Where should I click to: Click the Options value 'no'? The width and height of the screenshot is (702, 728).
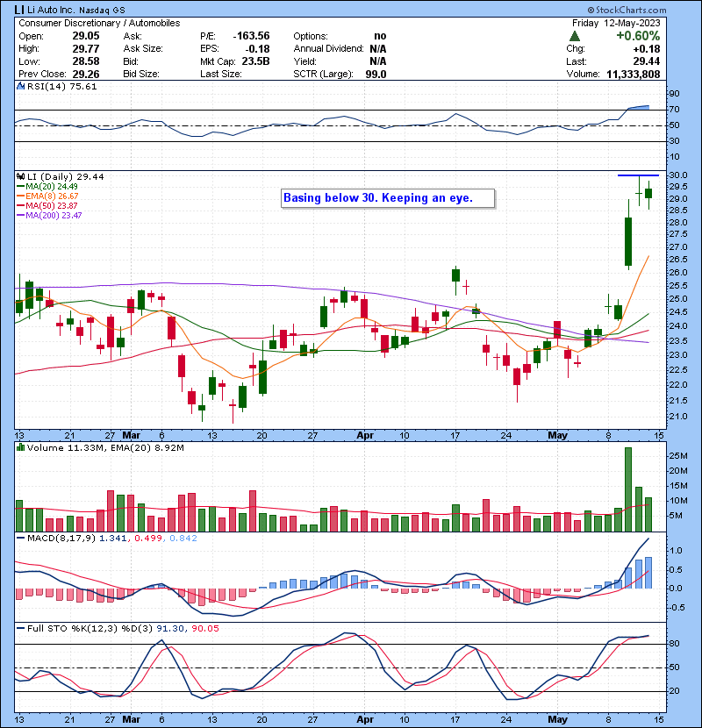[380, 36]
